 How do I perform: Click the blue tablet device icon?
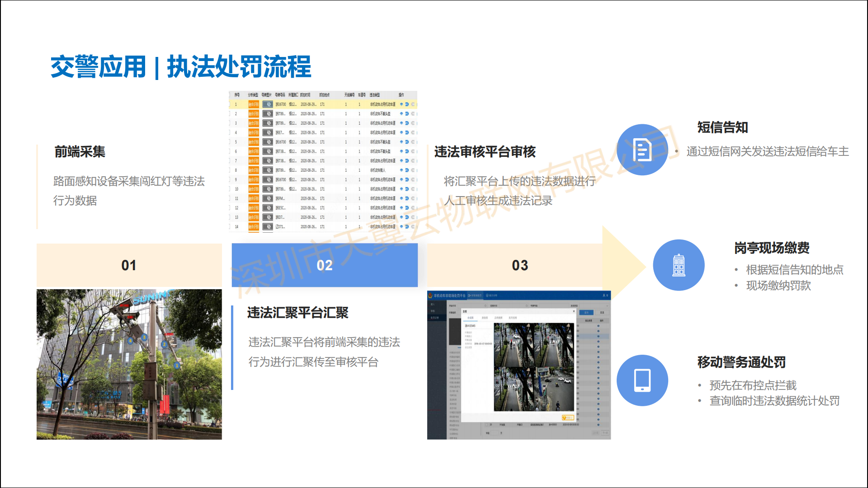(x=642, y=380)
